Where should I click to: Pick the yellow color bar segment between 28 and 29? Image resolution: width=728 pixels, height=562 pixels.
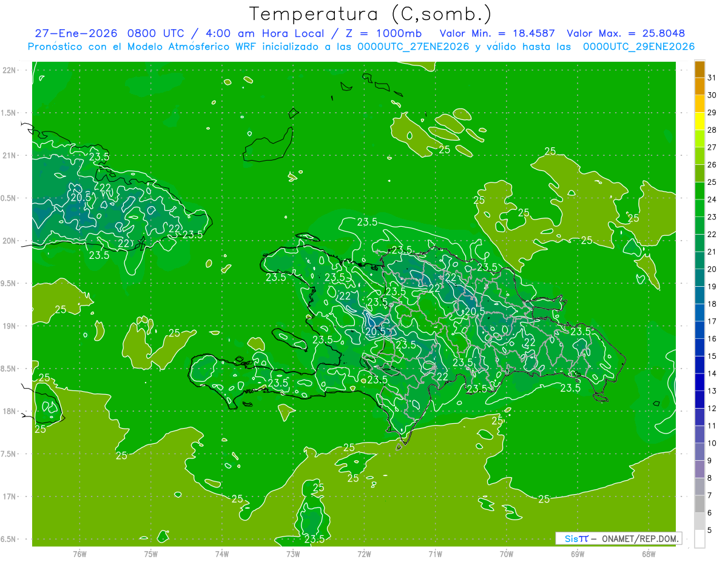click(x=699, y=121)
